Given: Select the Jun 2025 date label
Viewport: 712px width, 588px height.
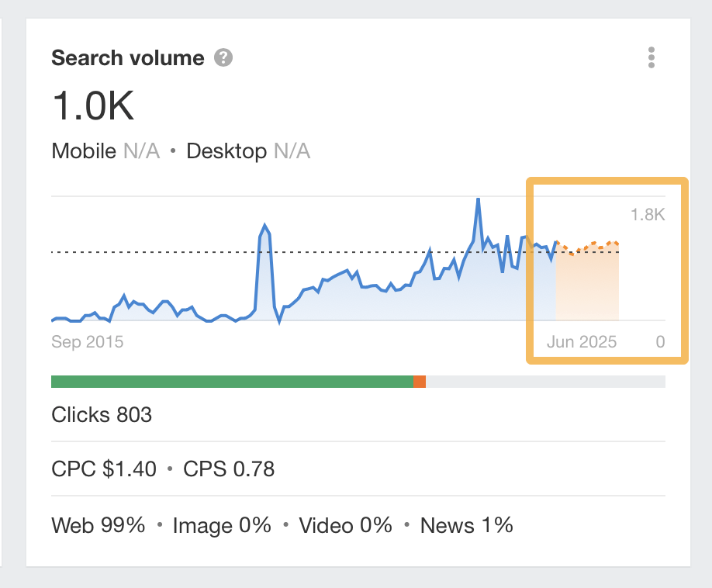Looking at the screenshot, I should point(581,341).
